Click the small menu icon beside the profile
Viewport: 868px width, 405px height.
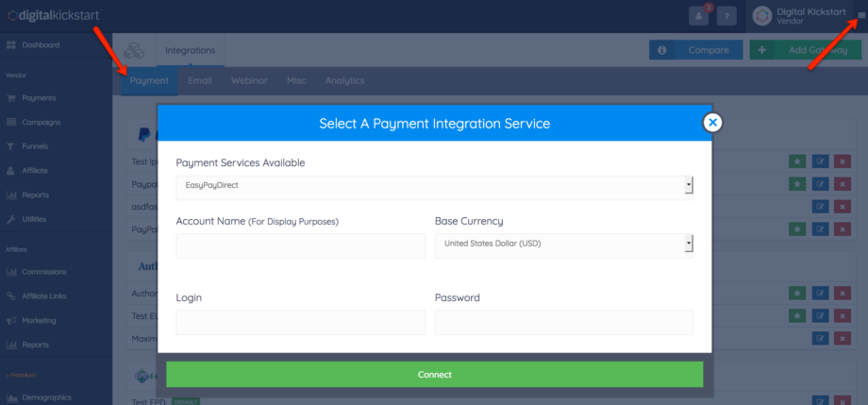coord(861,15)
